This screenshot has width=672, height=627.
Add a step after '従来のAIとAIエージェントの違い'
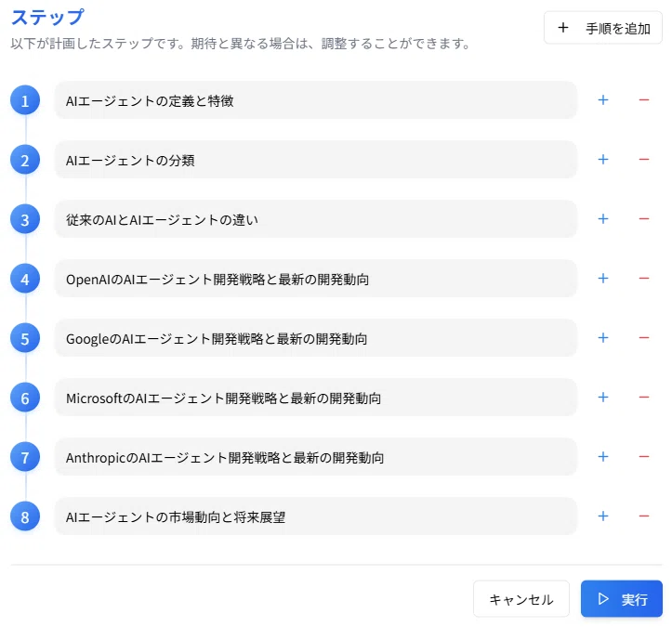tap(603, 219)
